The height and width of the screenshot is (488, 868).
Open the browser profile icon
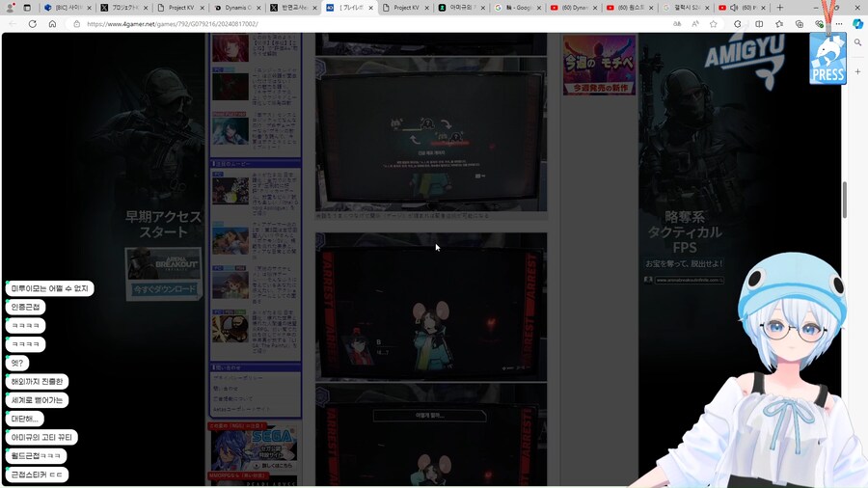click(9, 8)
